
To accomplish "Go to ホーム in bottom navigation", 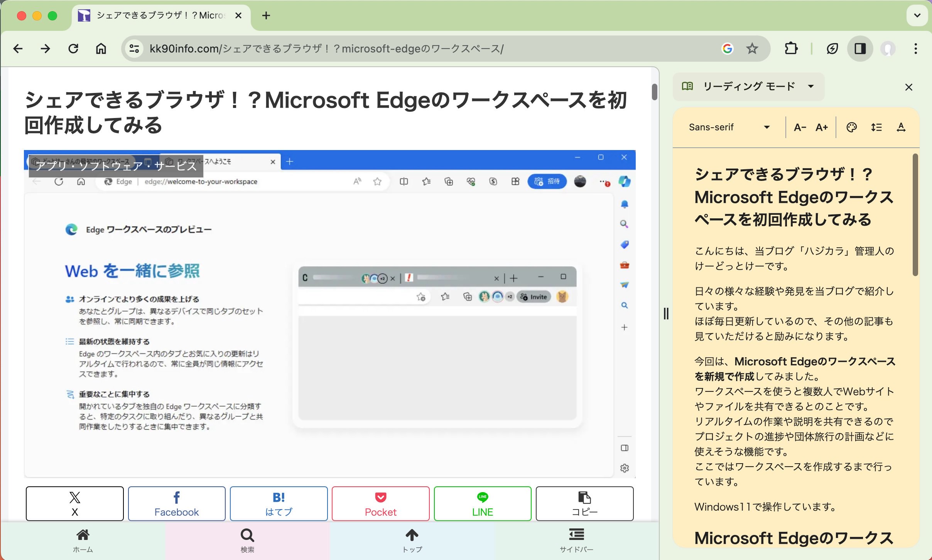I will point(83,541).
